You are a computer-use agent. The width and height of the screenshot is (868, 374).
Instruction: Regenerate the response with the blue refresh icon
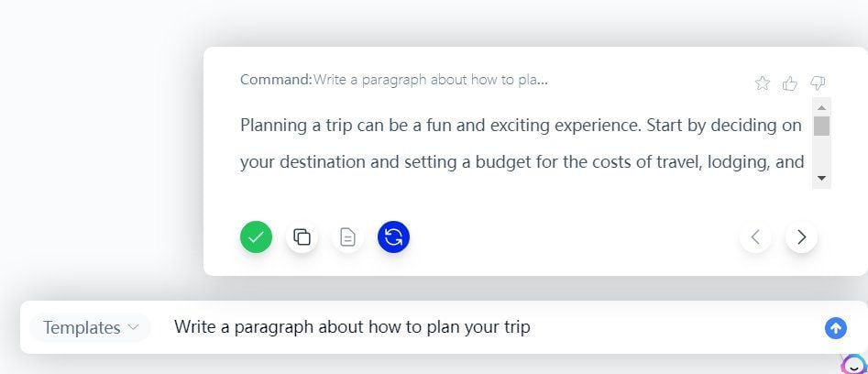[393, 237]
